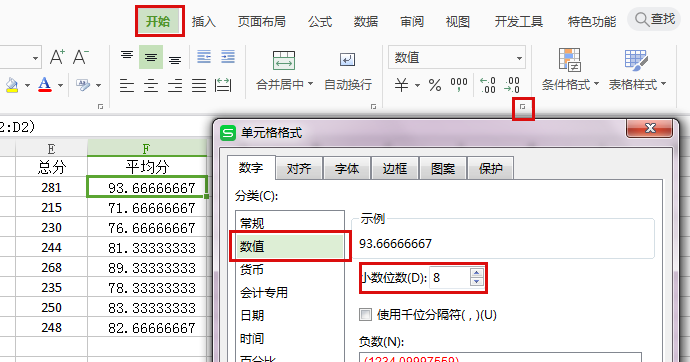Justify text at both ends
This screenshot has height=362, width=690.
(x=199, y=85)
